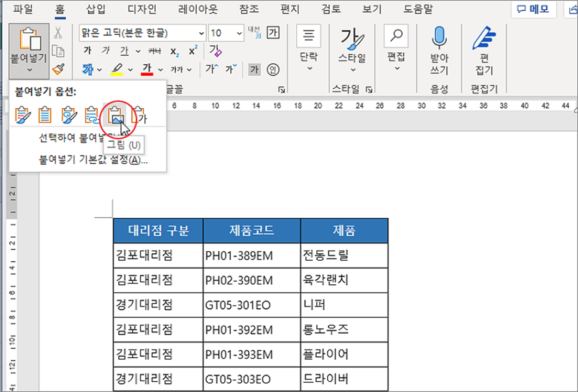Click cell PH01-389EM
578x392 pixels.
252,255
